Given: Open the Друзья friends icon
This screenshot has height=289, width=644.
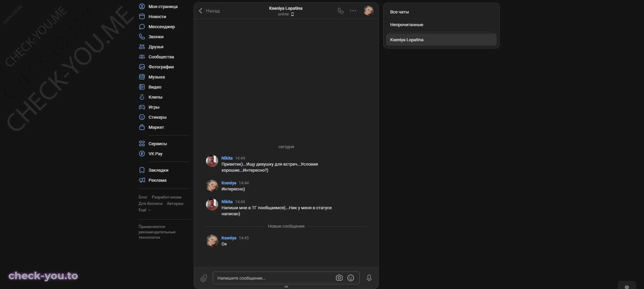Looking at the screenshot, I should click(142, 47).
